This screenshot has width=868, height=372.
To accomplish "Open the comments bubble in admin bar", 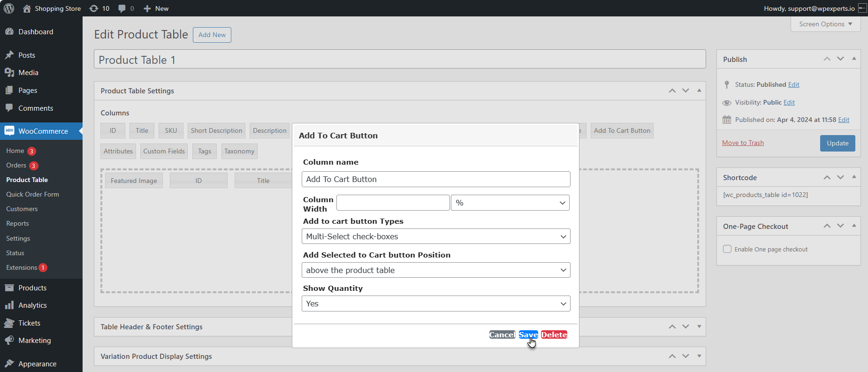I will click(x=126, y=8).
